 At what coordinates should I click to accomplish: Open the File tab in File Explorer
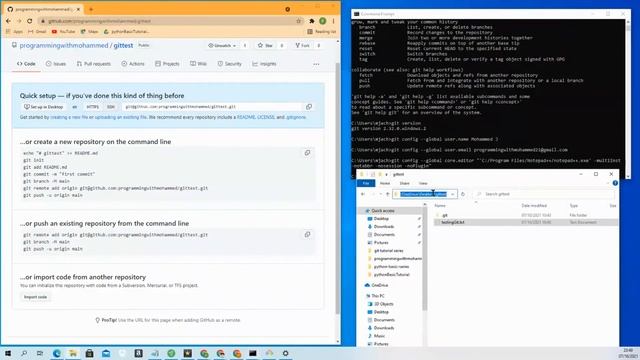click(x=366, y=183)
